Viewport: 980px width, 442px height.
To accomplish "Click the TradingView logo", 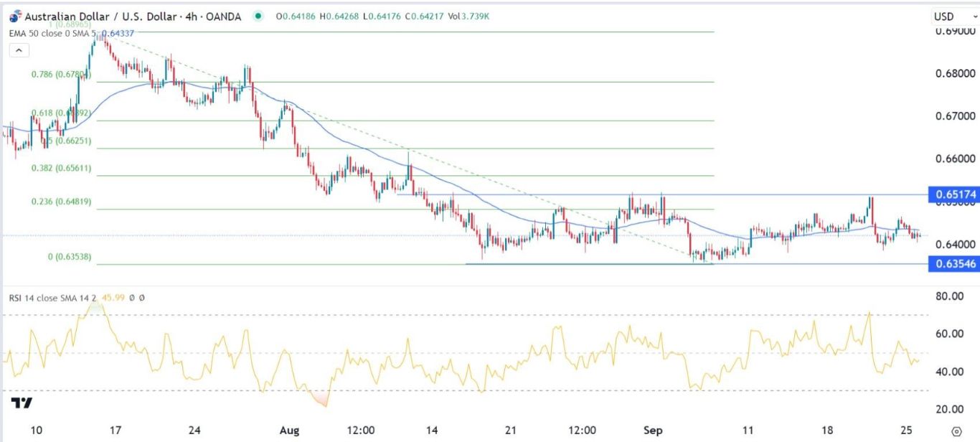I will pos(22,403).
